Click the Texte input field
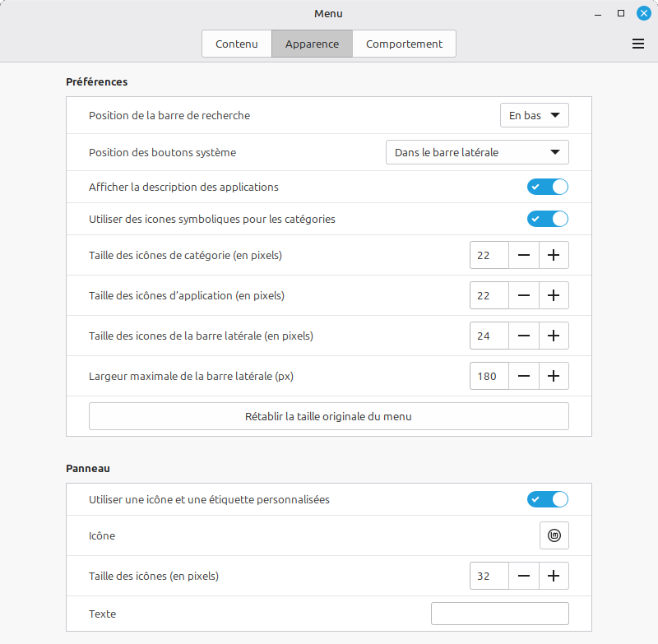 tap(499, 614)
